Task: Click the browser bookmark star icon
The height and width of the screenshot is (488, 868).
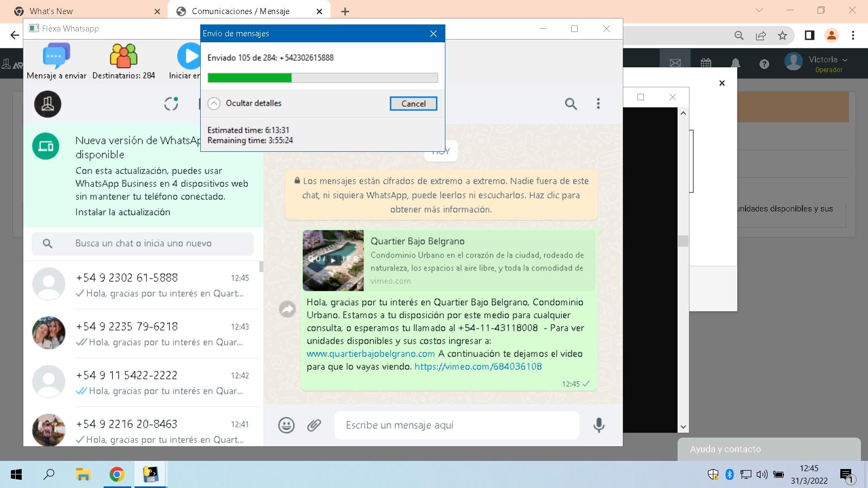Action: point(782,35)
